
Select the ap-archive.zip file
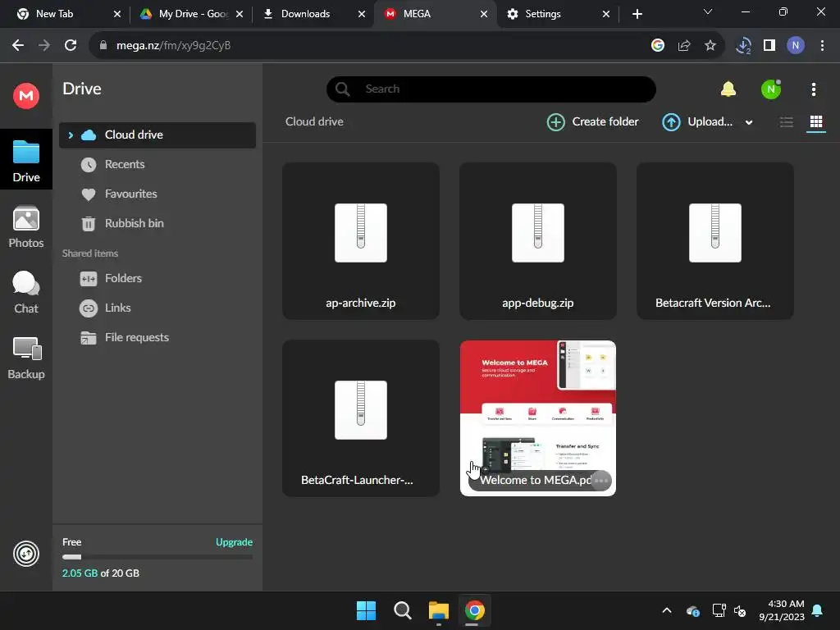click(x=361, y=241)
